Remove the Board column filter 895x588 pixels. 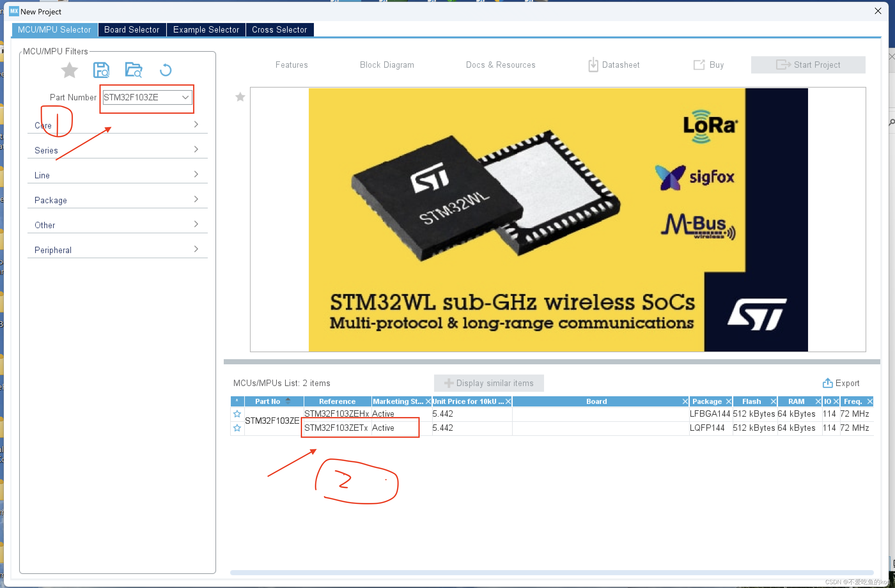[x=685, y=401]
